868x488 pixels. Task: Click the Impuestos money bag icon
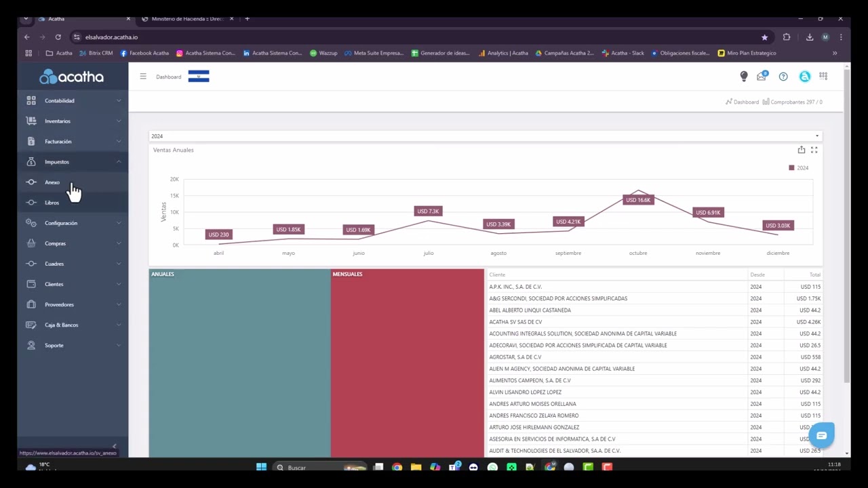[x=31, y=161]
